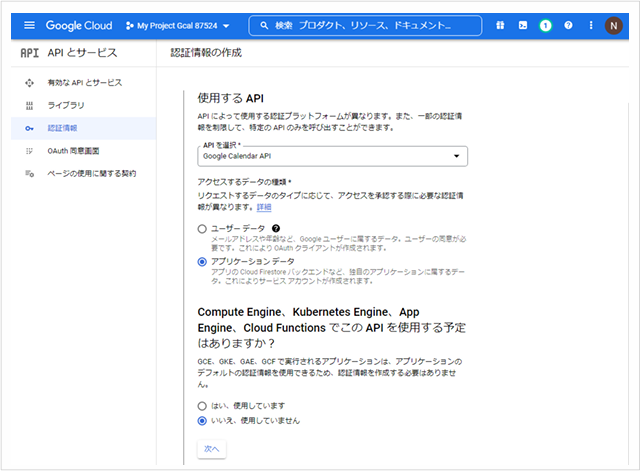This screenshot has height=471, width=640.
Task: Open the gift free trial icon
Action: click(500, 25)
